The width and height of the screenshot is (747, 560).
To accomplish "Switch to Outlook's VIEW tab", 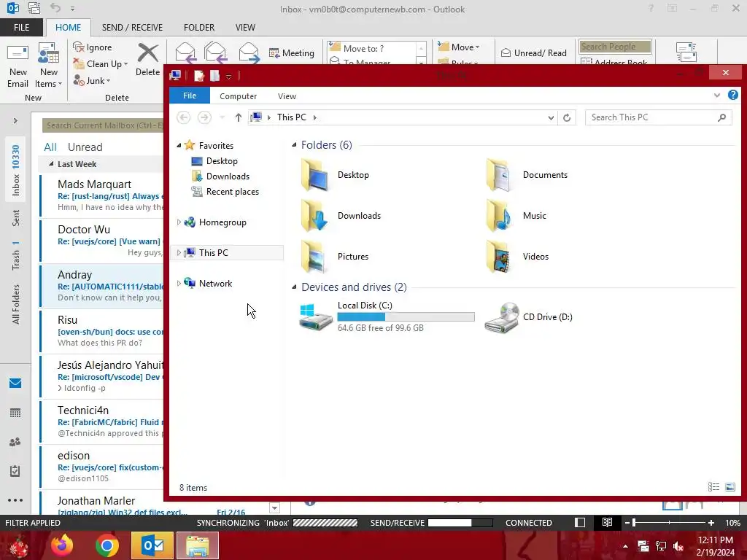I will coord(245,28).
